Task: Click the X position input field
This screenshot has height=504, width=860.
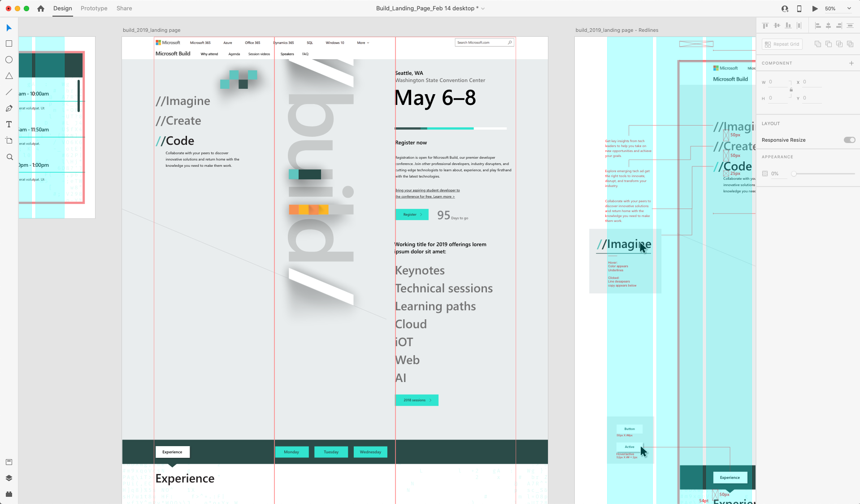Action: click(812, 82)
